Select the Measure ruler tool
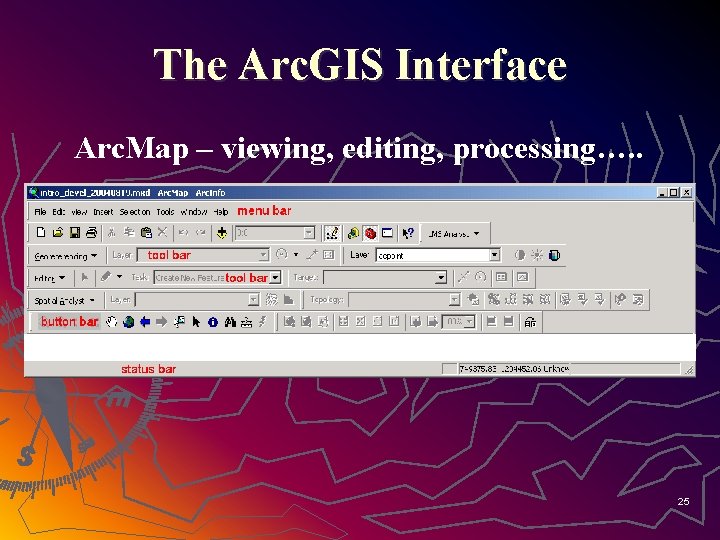 pos(247,322)
